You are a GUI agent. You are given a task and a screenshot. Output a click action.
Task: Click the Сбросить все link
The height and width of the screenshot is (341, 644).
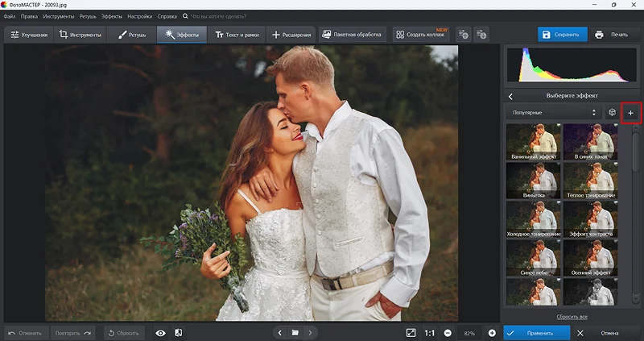tap(571, 317)
